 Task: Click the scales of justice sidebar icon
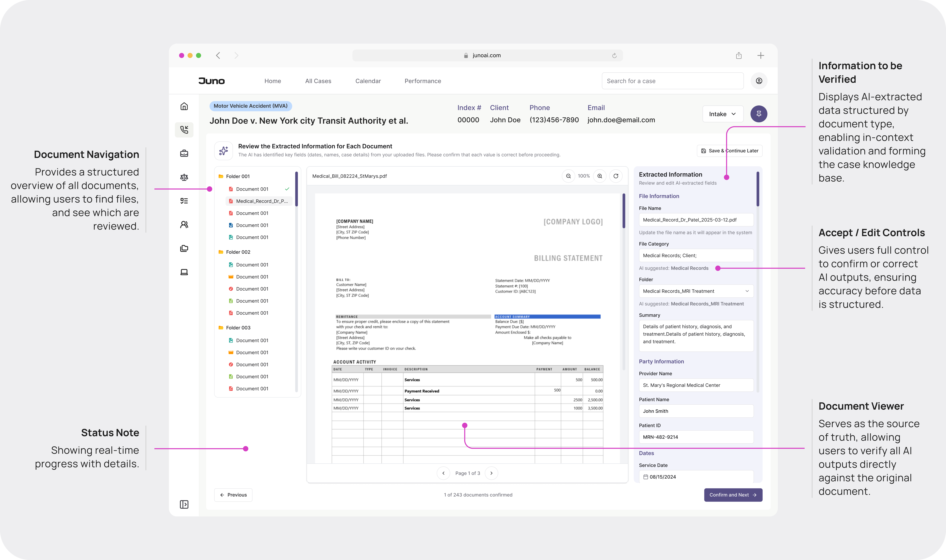pos(184,177)
